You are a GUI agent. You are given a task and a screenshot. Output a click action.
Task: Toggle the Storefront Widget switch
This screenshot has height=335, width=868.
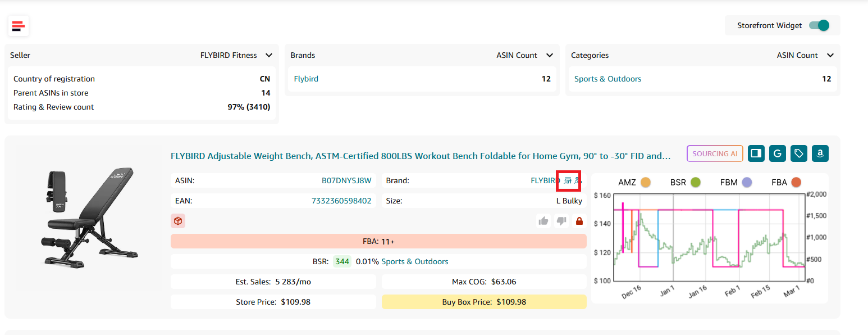click(819, 25)
